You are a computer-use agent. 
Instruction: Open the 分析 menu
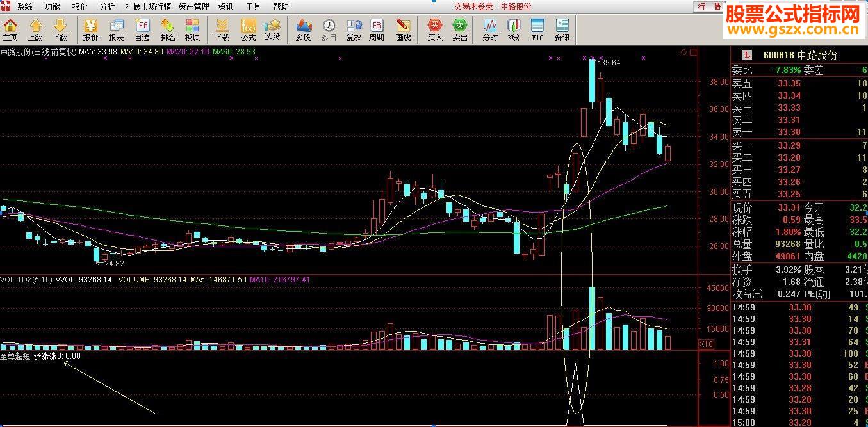tap(107, 6)
